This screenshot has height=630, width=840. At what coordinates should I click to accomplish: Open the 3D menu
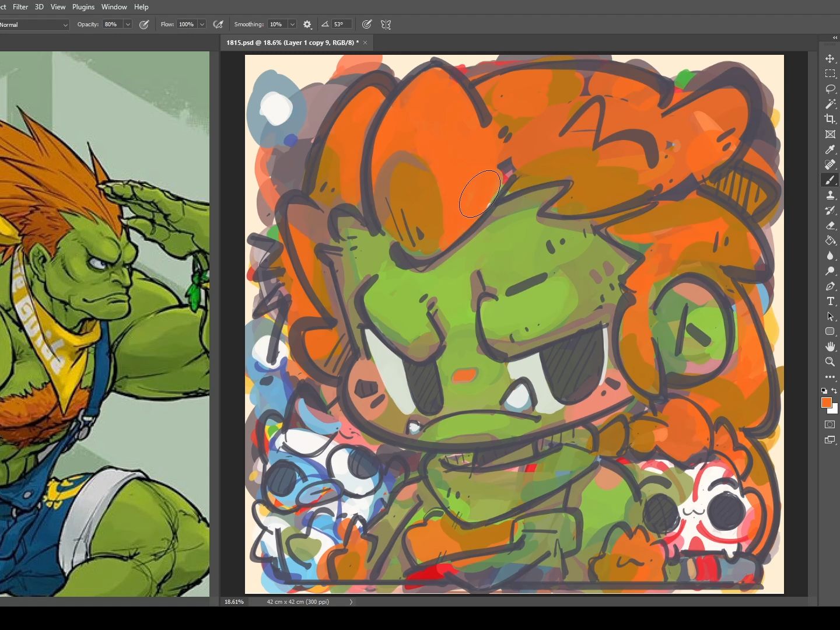point(39,7)
